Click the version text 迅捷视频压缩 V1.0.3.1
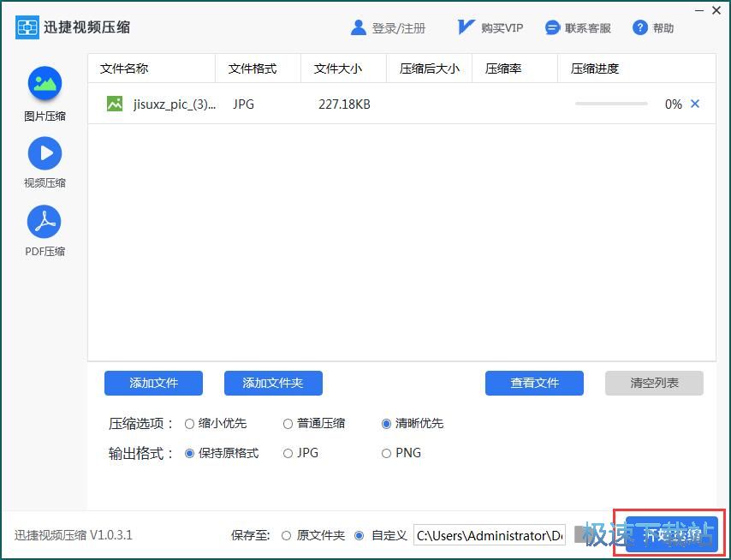This screenshot has height=560, width=731. click(74, 535)
